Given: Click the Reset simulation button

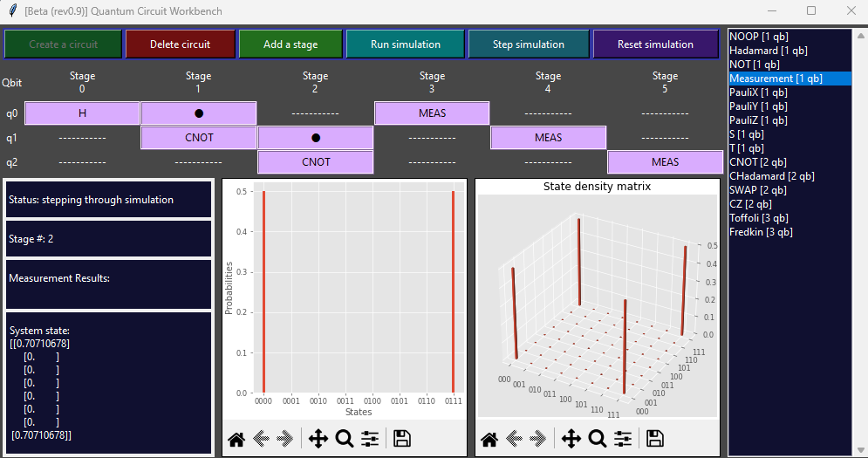Looking at the screenshot, I should pos(655,44).
